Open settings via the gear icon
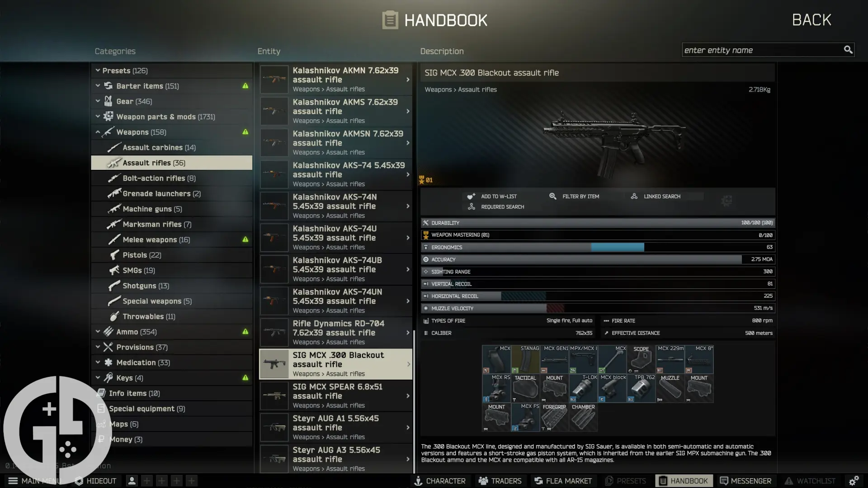This screenshot has height=488, width=868. tap(855, 481)
